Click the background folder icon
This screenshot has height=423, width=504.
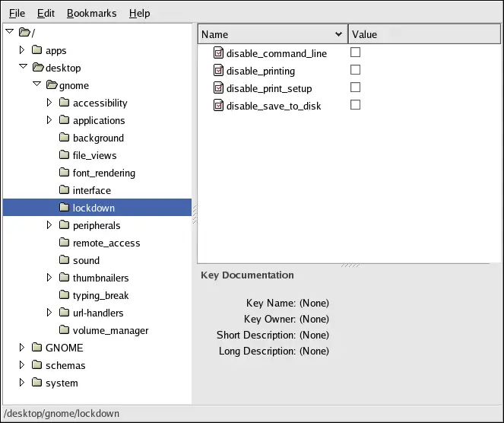(65, 138)
